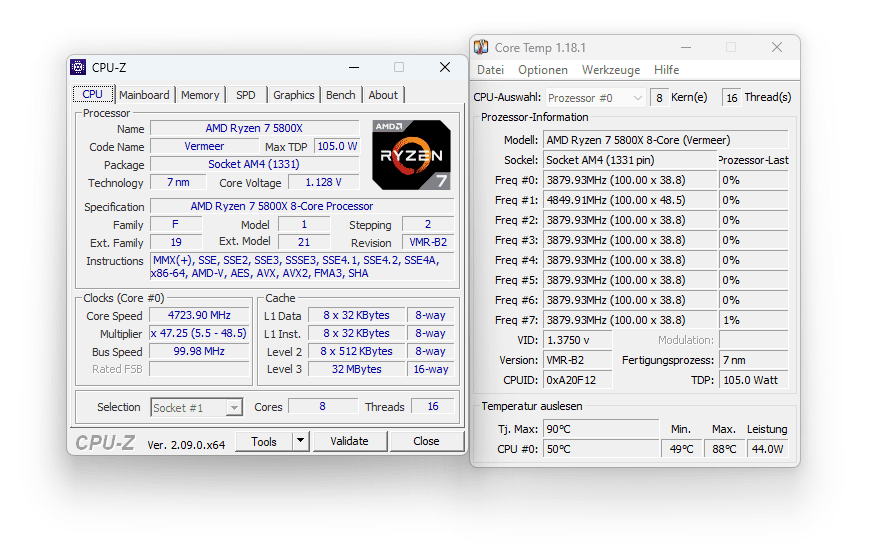Click the Package value Socket AM4 (1331)

click(x=254, y=164)
